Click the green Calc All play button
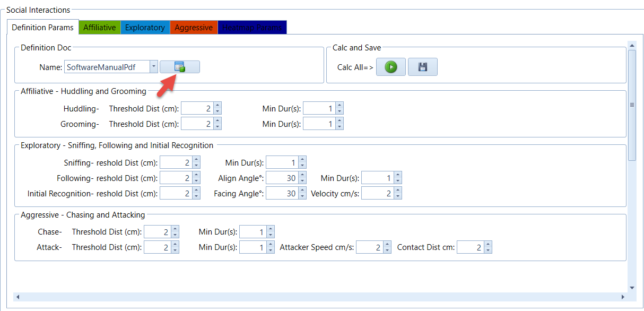Viewport: 644px width, 311px height. (391, 67)
